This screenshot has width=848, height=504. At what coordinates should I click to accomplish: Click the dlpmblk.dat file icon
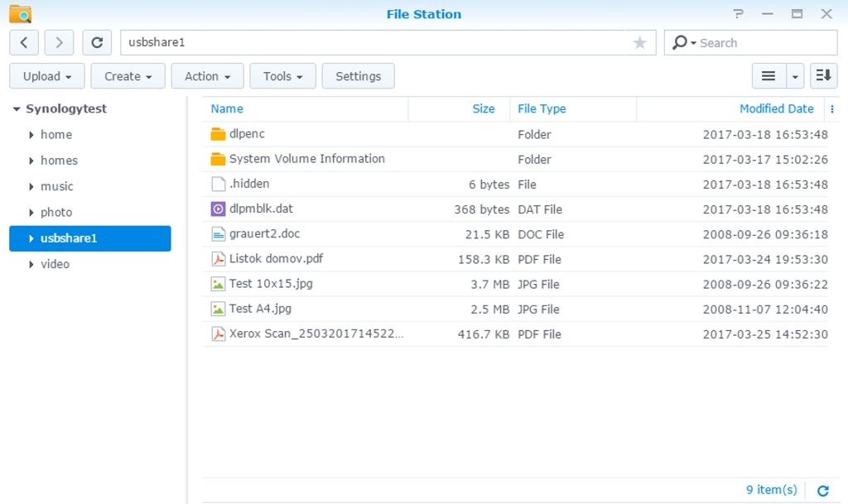218,209
